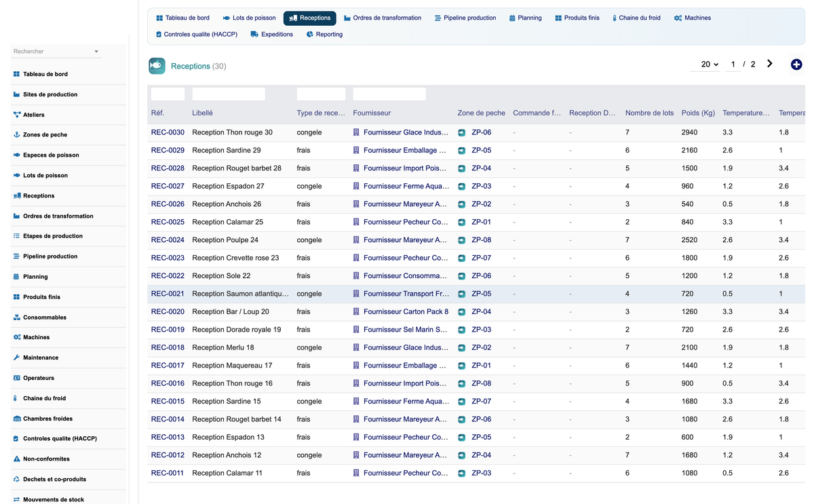Open Produits finis in the sidebar
The width and height of the screenshot is (814, 504).
[x=41, y=297]
